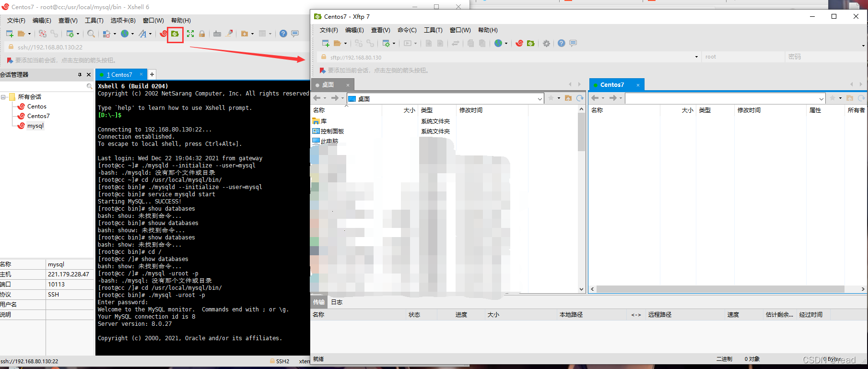Click local pane vertical scrollbar

click(x=581, y=132)
